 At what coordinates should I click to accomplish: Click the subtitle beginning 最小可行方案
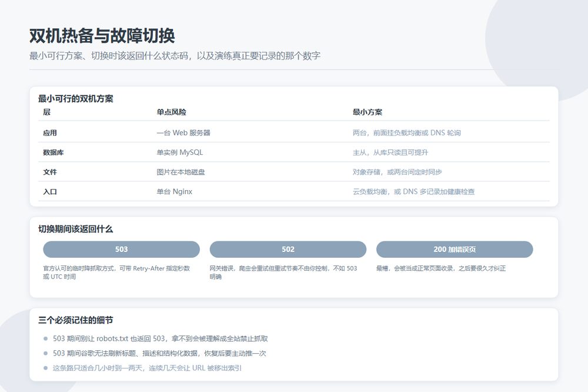point(175,56)
